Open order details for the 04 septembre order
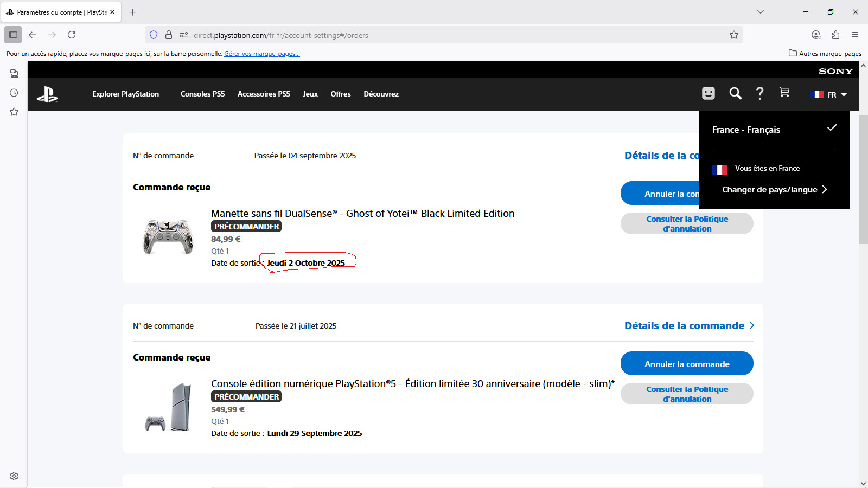This screenshot has width=868, height=488. pos(662,156)
